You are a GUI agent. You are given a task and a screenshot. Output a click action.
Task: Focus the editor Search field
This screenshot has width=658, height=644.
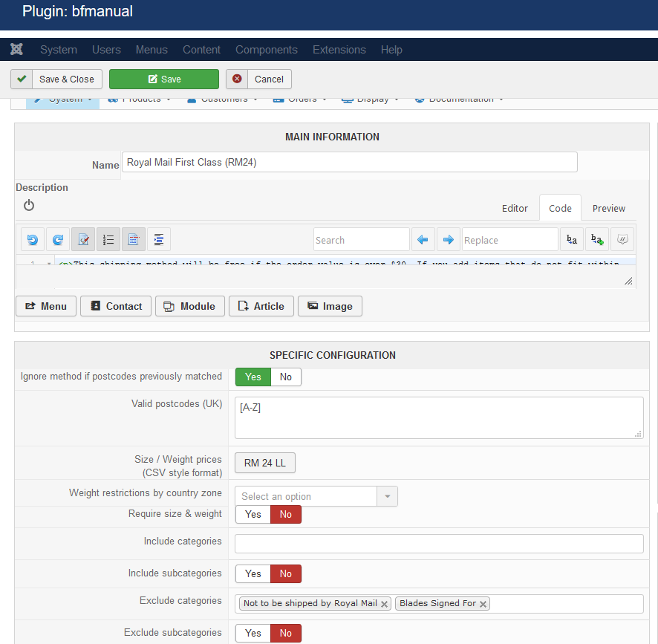362,239
